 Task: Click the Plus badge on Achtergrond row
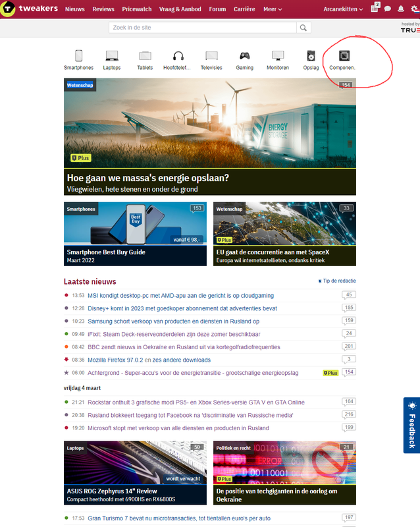[330, 373]
